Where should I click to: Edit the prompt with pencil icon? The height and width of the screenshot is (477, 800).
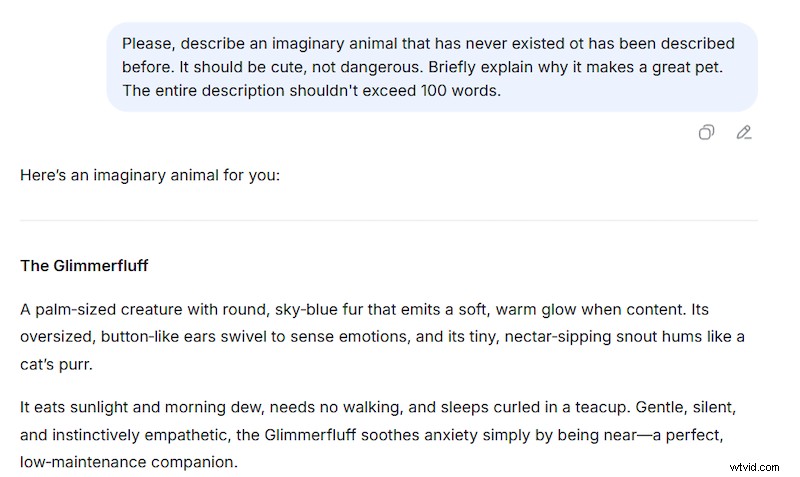coord(744,133)
